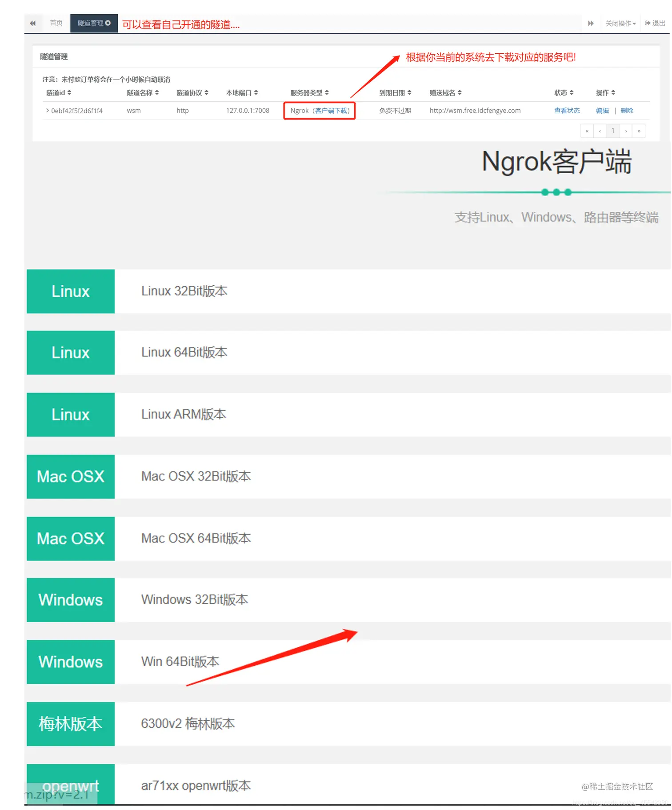Click the 梅林版本 tile
The image size is (672, 810).
[71, 724]
